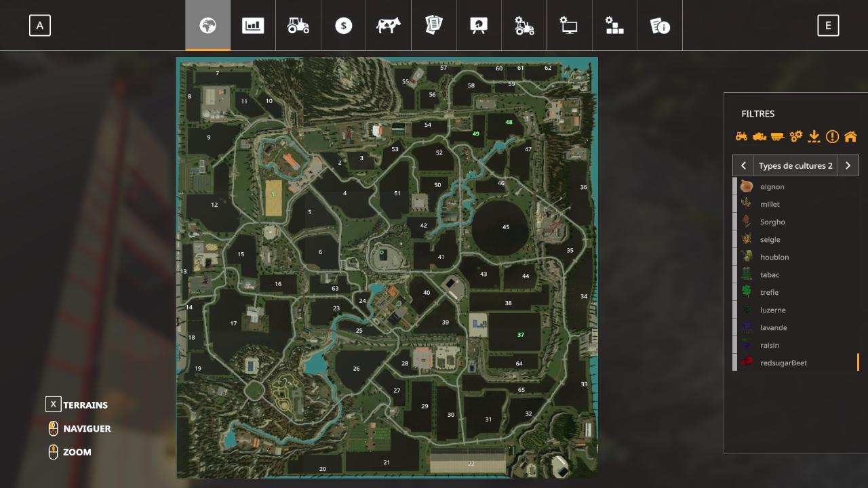Open the tractor with gear settings tab
This screenshot has height=488, width=868.
click(524, 26)
